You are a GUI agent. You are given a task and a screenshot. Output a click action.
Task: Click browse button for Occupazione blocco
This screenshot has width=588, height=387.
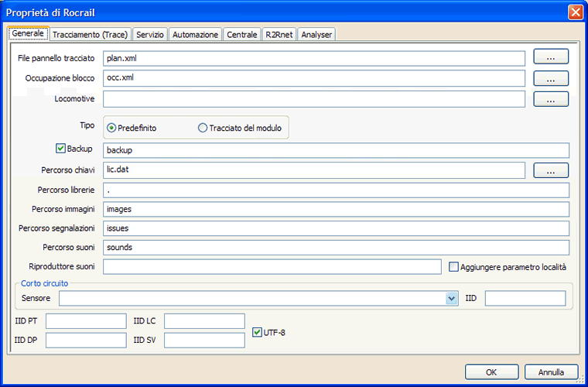click(x=550, y=78)
